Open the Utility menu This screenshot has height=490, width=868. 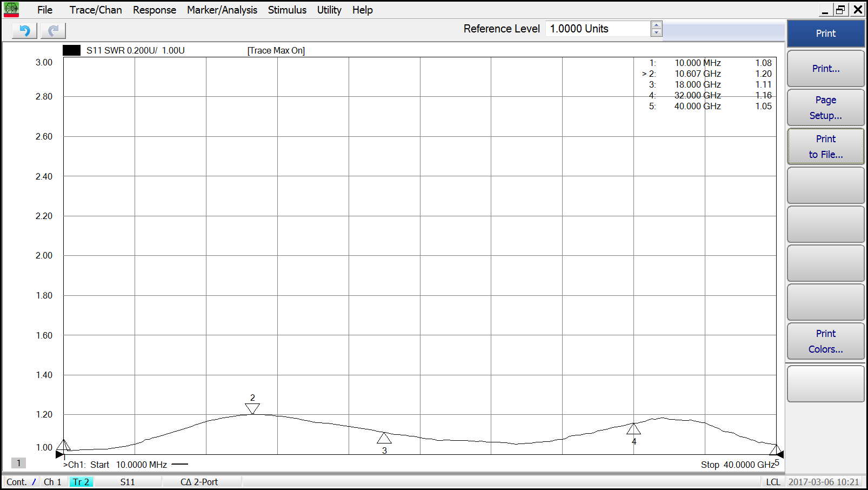[x=329, y=10]
